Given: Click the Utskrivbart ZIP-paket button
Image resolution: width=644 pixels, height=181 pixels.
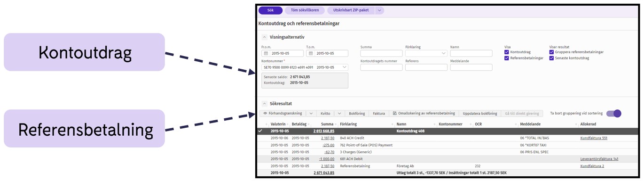Looking at the screenshot, I should 351,10.
